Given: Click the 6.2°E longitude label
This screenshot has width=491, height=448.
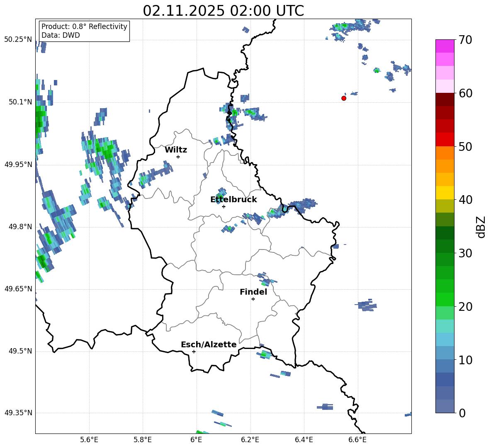Looking at the screenshot, I should click(250, 440).
